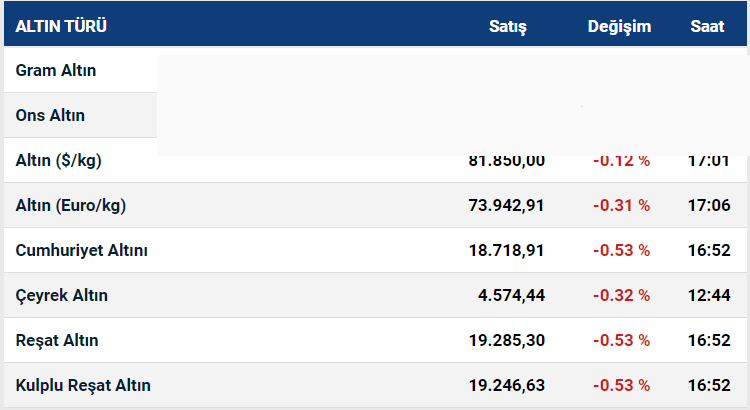Select Çeyrek Altın row label
This screenshot has width=750, height=410.
click(62, 295)
